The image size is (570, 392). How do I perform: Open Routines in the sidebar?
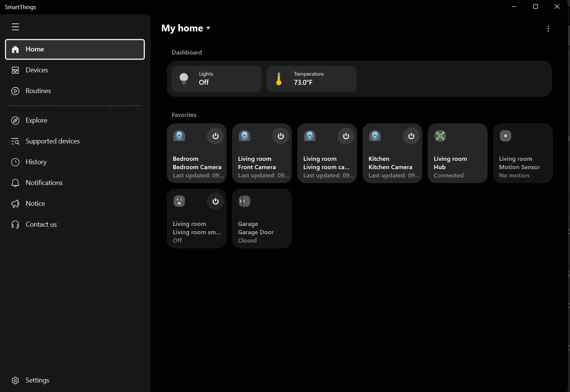point(75,91)
